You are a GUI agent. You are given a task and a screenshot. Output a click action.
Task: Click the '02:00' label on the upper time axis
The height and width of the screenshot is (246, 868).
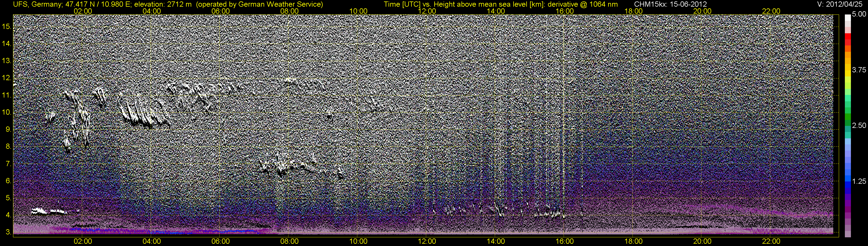[x=82, y=11]
